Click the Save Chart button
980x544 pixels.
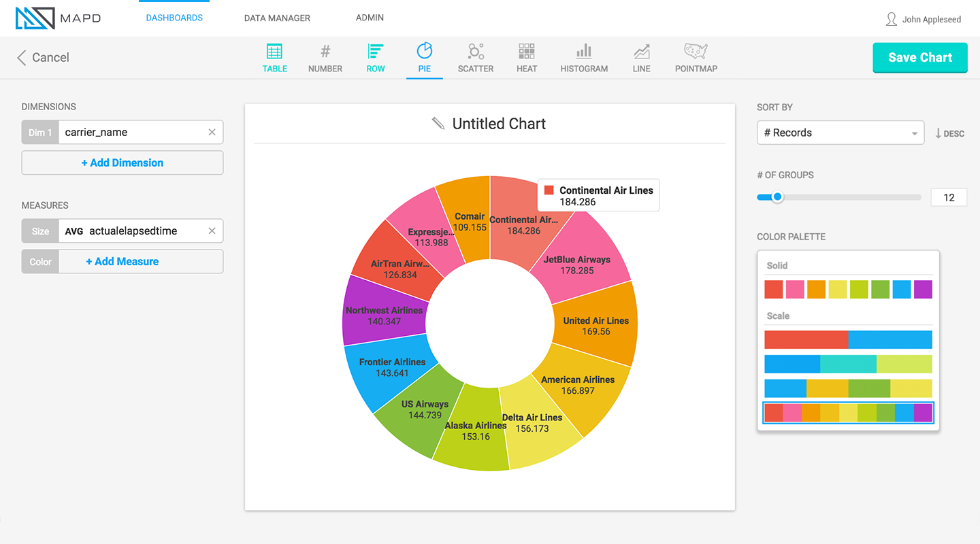pyautogui.click(x=920, y=58)
